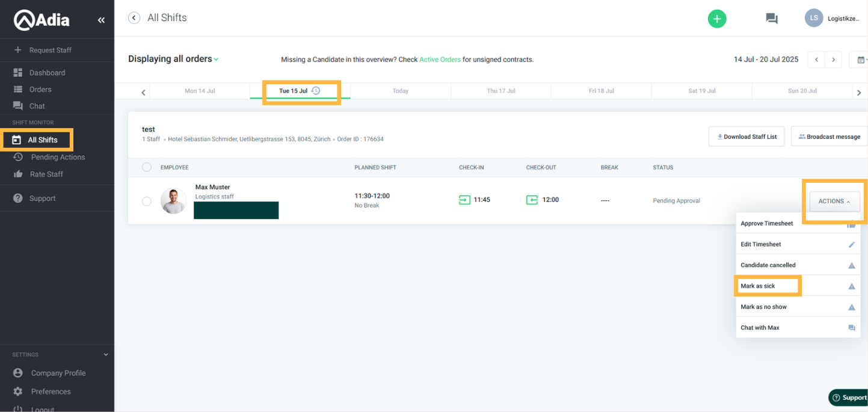Select all employees with header checkbox
The height and width of the screenshot is (412, 868).
pos(147,167)
